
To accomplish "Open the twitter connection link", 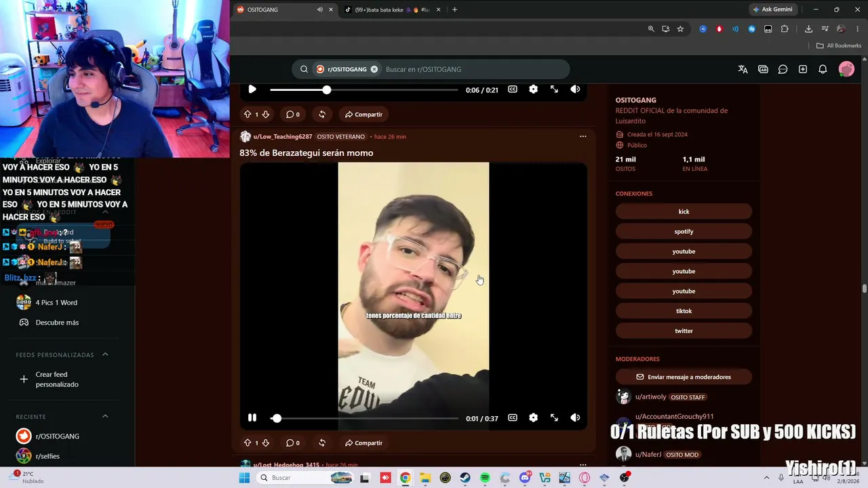I will click(684, 331).
